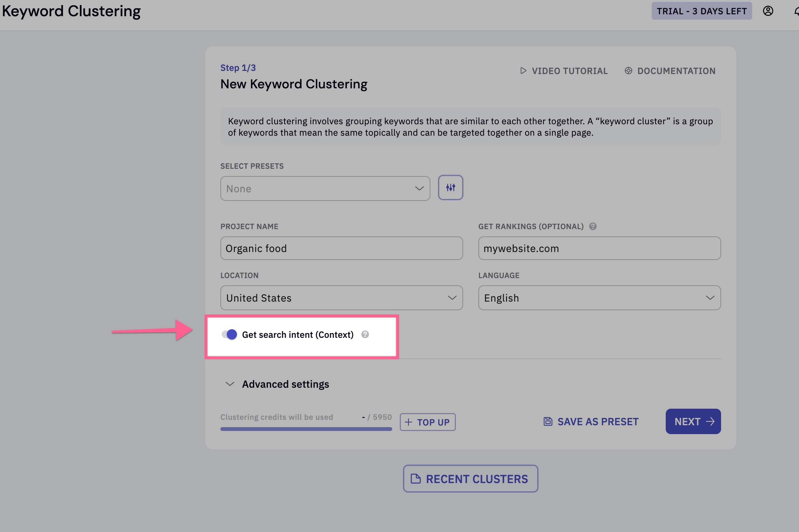This screenshot has height=532, width=799.
Task: Click the Project Name input field
Action: (341, 248)
